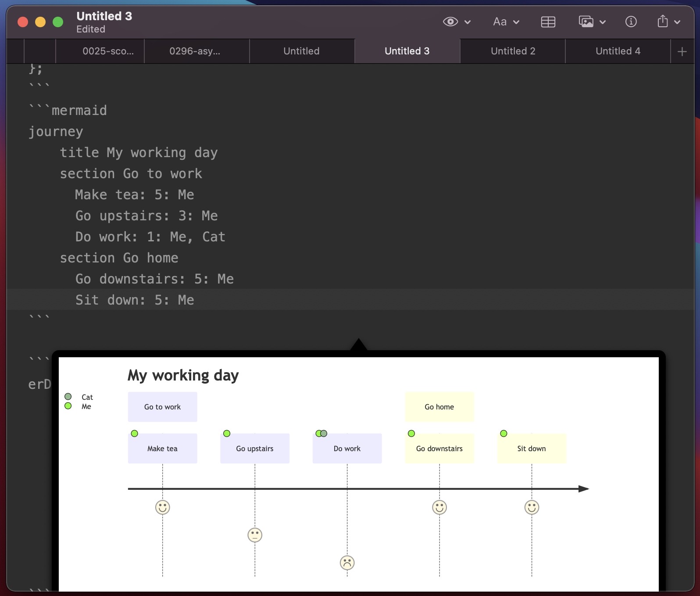Open the Untitled 2 tab
This screenshot has width=700, height=596.
click(x=513, y=51)
